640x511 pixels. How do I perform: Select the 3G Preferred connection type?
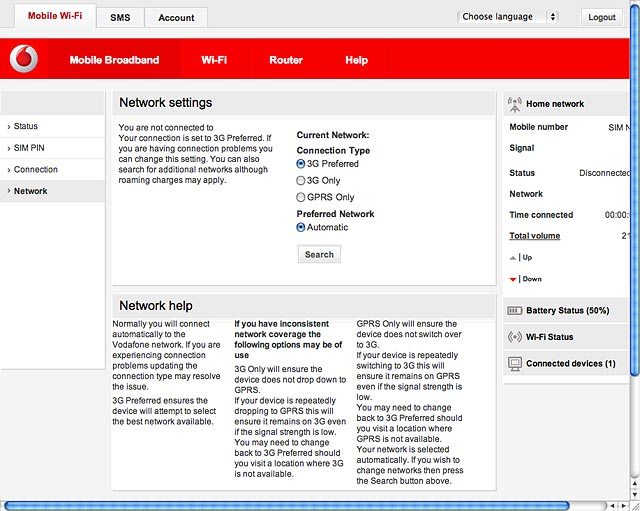coord(300,164)
